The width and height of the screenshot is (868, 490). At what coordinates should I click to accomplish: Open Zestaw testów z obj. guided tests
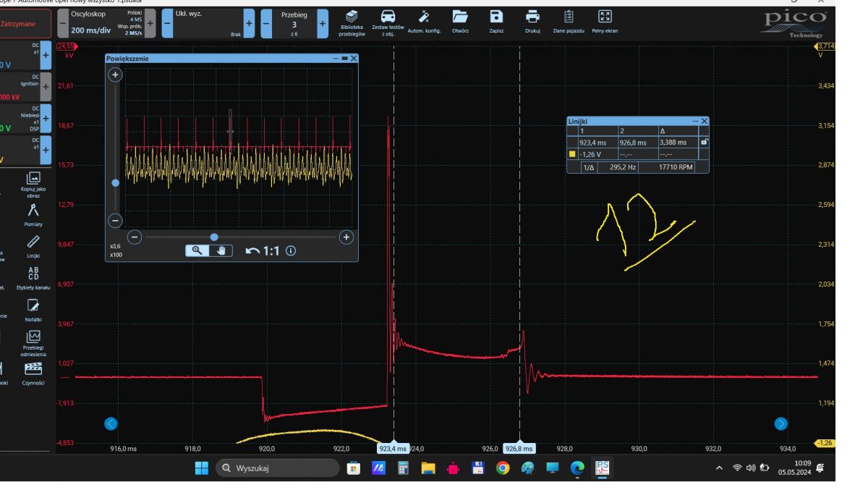click(388, 22)
